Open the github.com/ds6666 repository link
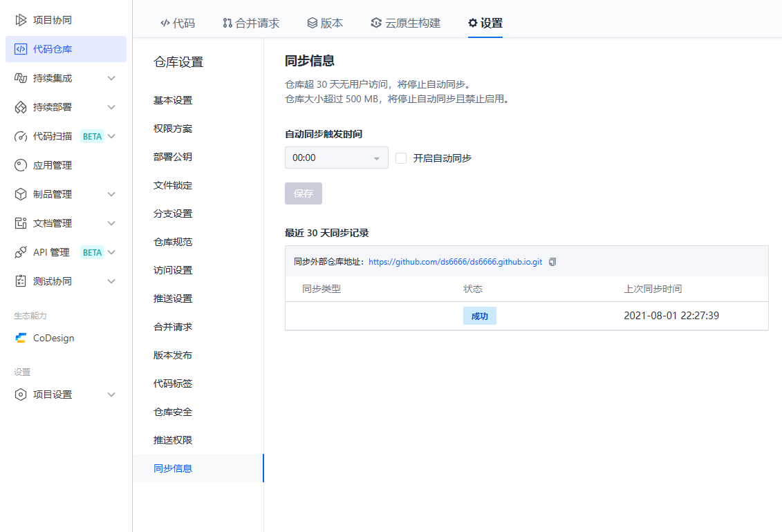The image size is (782, 532). (456, 262)
